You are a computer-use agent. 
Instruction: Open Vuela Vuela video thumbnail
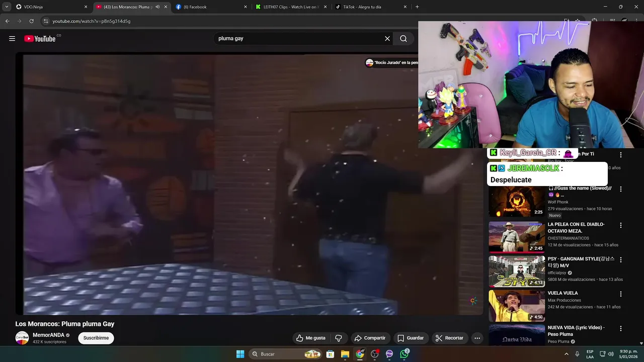[x=517, y=305]
